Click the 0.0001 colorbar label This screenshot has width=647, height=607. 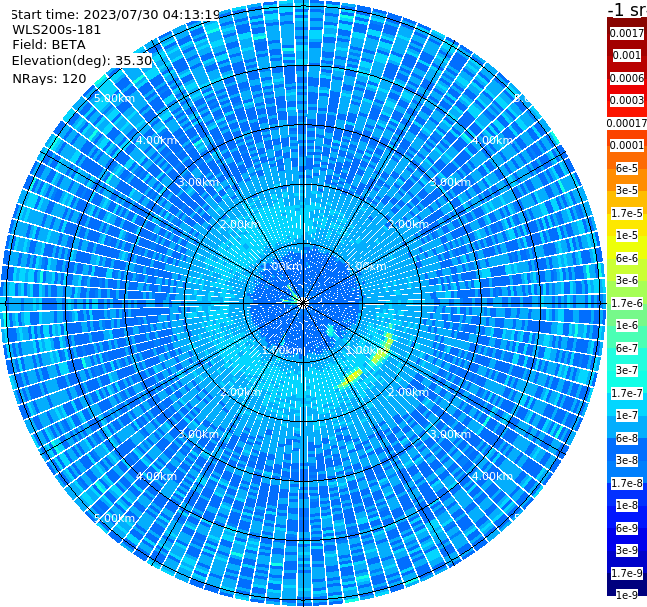627,145
